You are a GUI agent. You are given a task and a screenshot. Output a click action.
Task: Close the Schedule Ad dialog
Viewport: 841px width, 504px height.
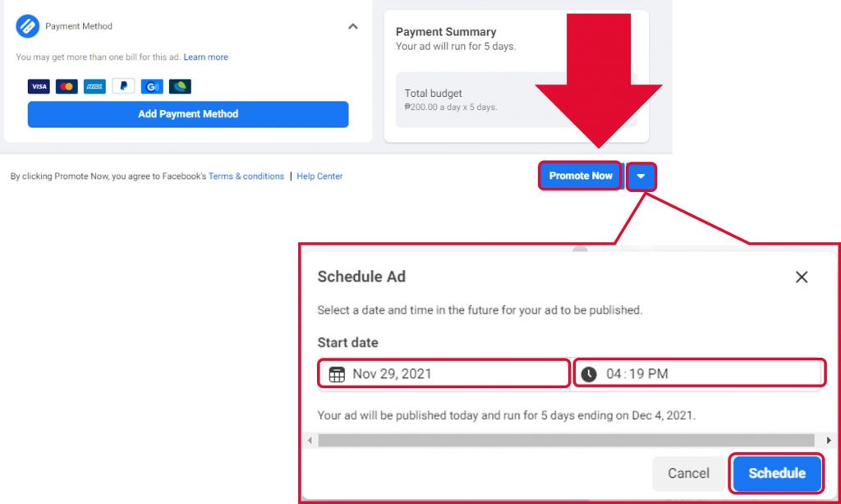point(802,277)
